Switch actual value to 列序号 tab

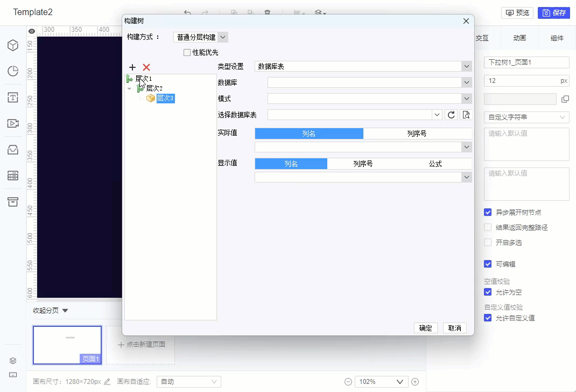click(x=417, y=134)
